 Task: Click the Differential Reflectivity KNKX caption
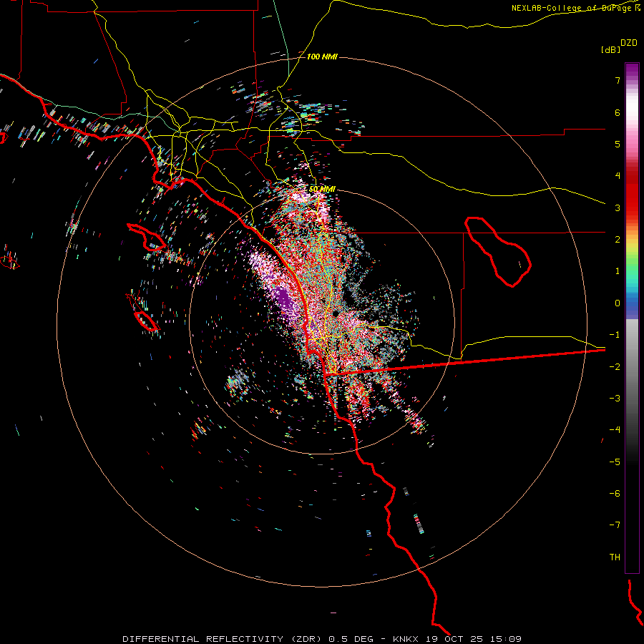point(322,639)
